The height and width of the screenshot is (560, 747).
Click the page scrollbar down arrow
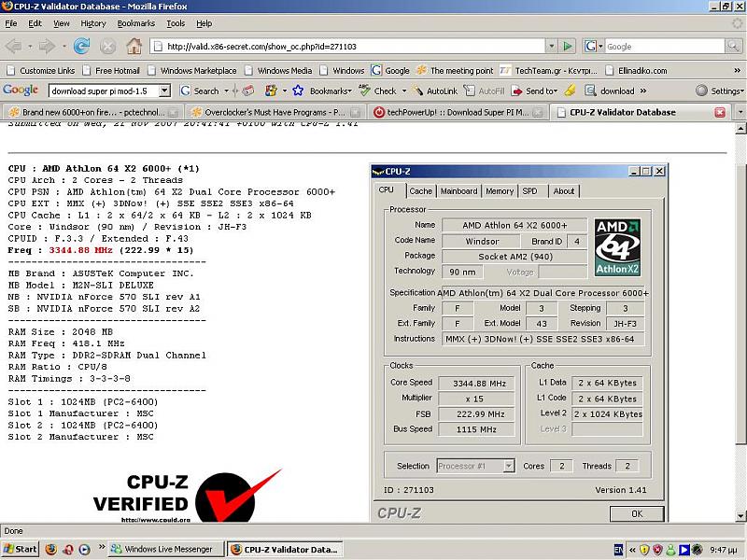pyautogui.click(x=740, y=516)
